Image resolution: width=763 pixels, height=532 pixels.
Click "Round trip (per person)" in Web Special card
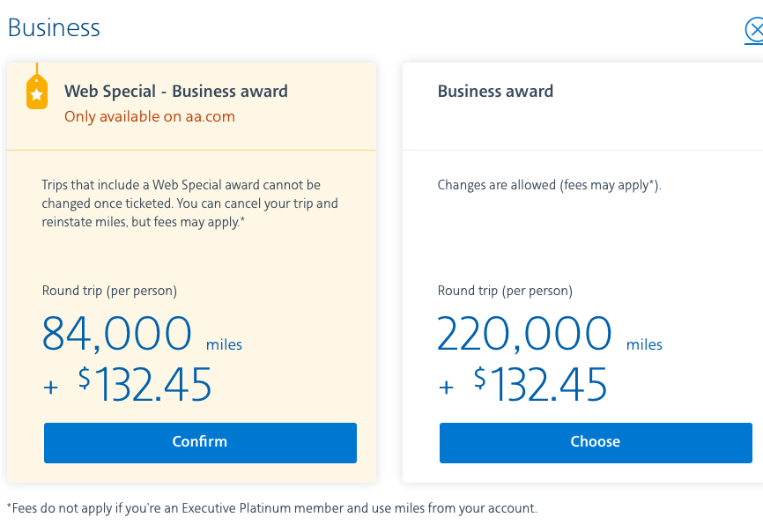109,291
